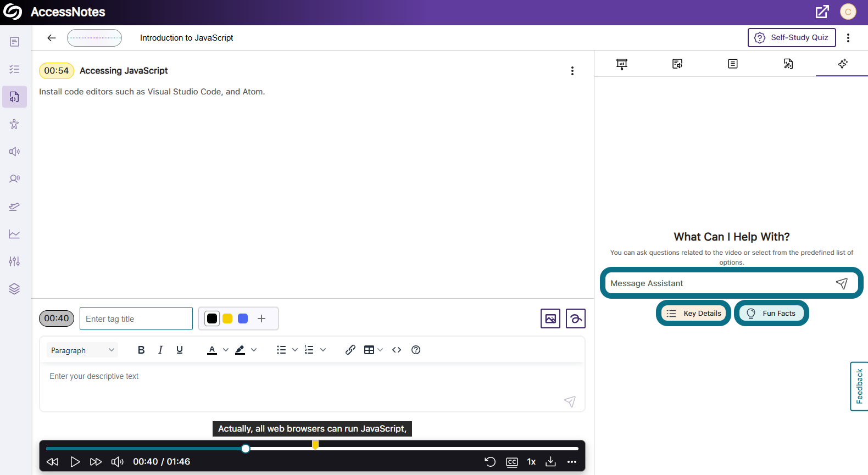Viewport: 868px width, 475px height.
Task: Choose the black tag color swatch
Action: point(212,318)
